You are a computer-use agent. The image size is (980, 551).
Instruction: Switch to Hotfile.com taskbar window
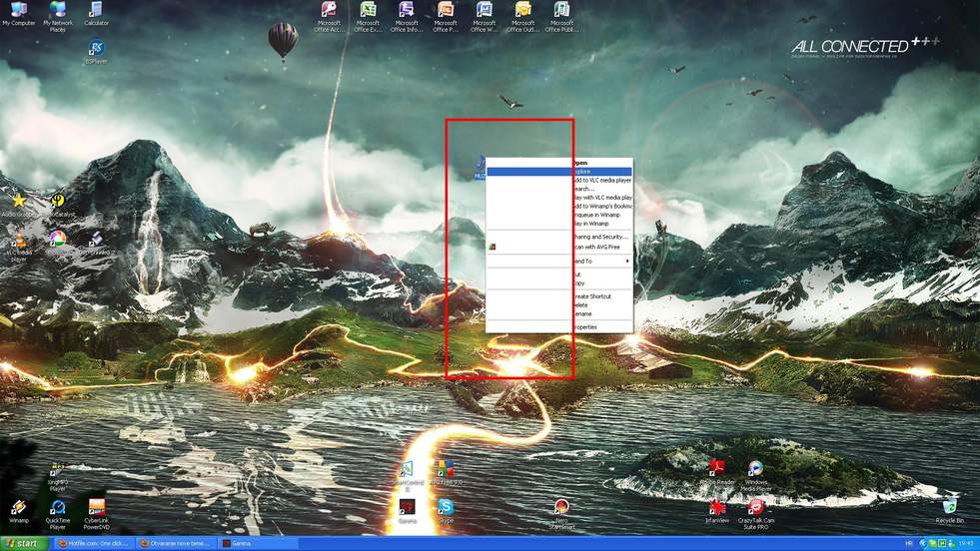(93, 543)
